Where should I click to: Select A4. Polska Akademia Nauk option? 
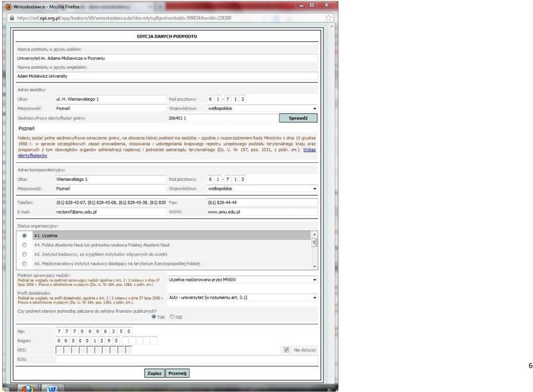[24, 245]
